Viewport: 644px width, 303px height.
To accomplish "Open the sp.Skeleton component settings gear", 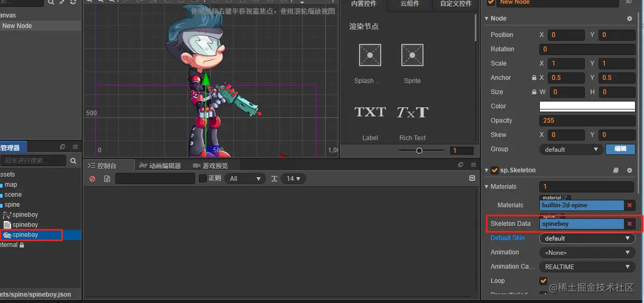I will tap(629, 170).
